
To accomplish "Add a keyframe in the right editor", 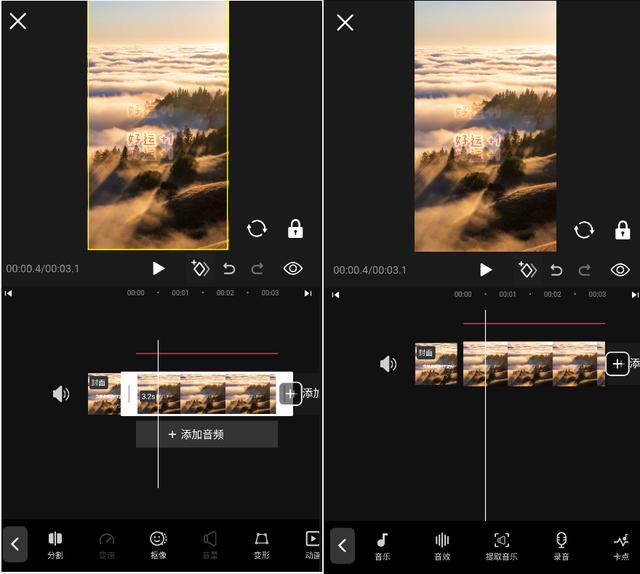I will pyautogui.click(x=527, y=269).
